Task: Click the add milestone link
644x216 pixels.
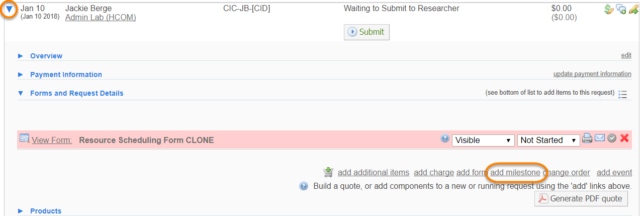Action: pyautogui.click(x=515, y=173)
